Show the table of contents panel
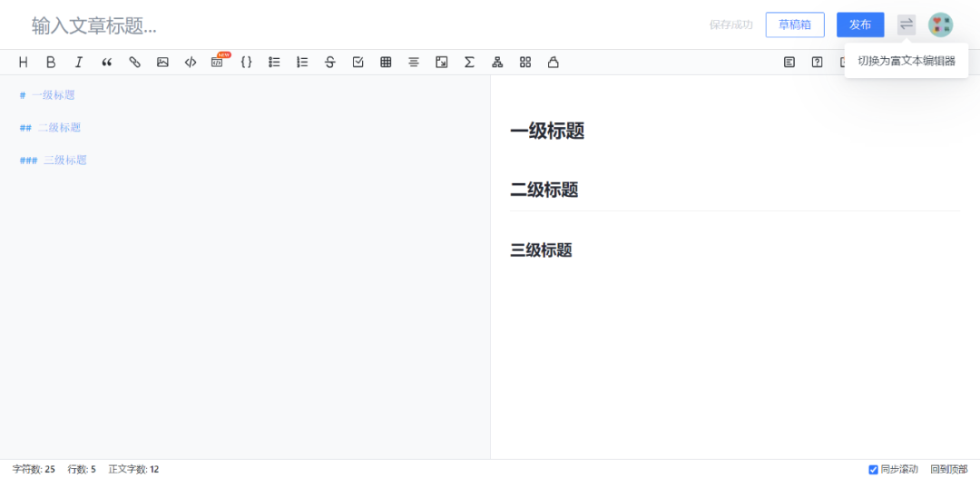Image resolution: width=980 pixels, height=478 pixels. (x=789, y=62)
